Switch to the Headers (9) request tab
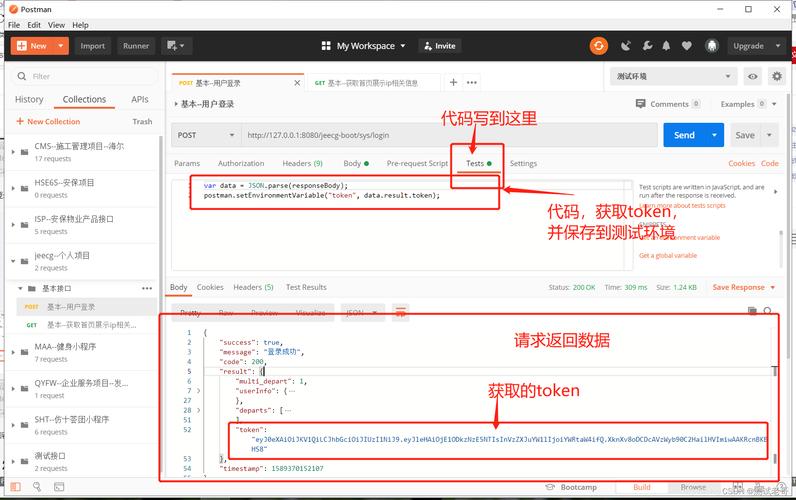Screen dimensions: 796x500 (x=303, y=163)
